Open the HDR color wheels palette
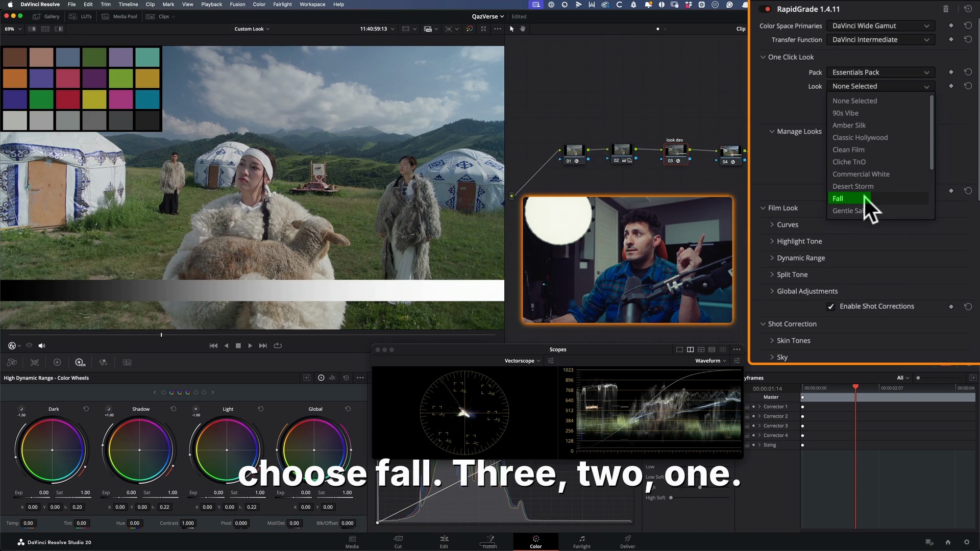 [80, 362]
